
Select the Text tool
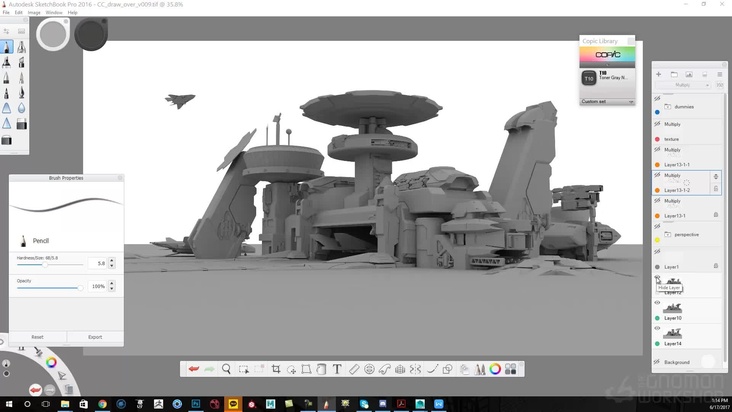point(337,369)
